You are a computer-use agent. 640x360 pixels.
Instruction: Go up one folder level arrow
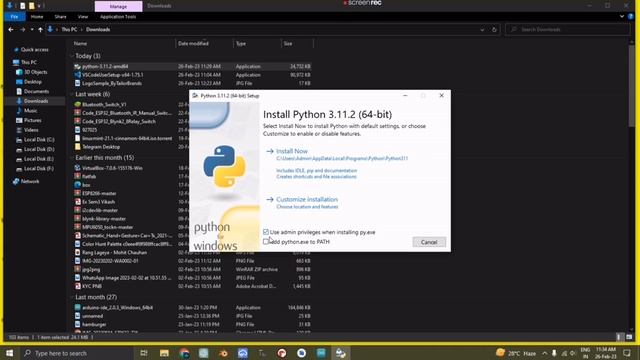40,29
